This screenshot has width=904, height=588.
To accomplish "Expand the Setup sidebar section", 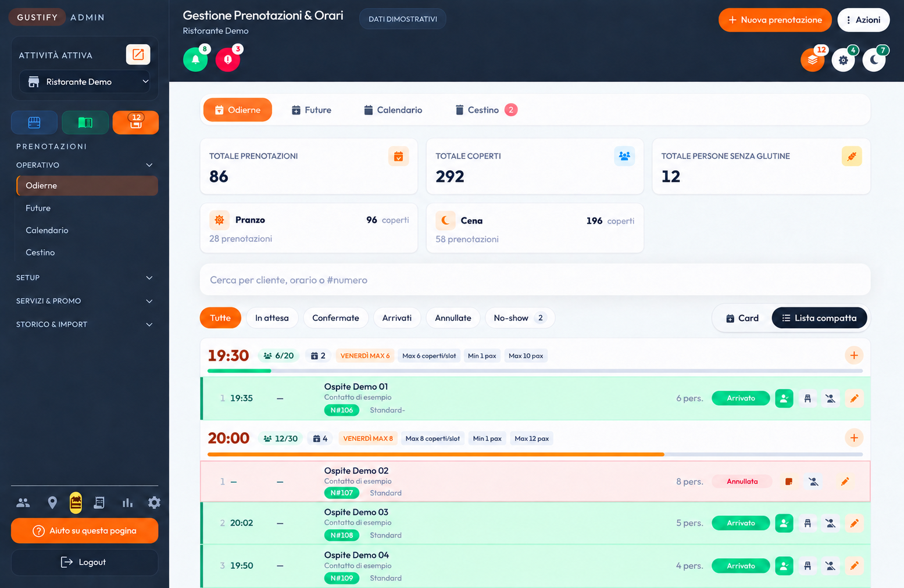I will pos(85,278).
